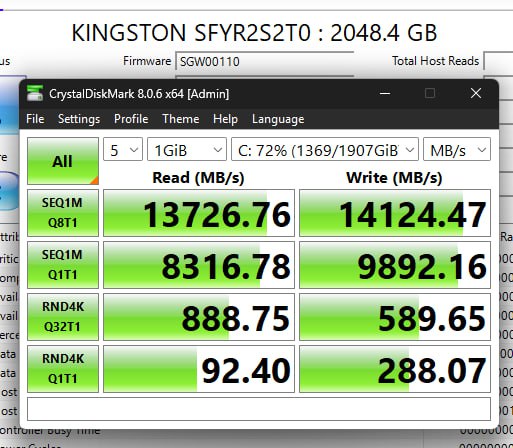Start the SEQ1M Q8T1 test
513x448 pixels.
point(63,213)
